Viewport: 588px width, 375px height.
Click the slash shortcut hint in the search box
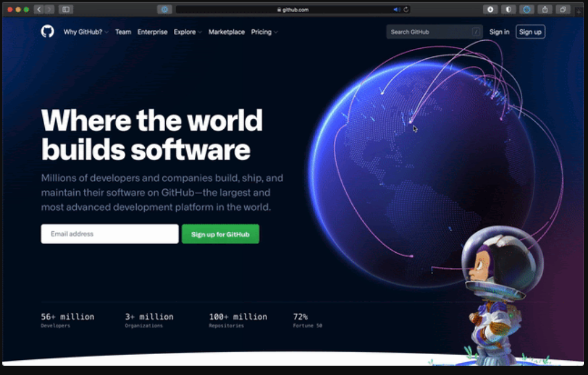[x=476, y=32]
